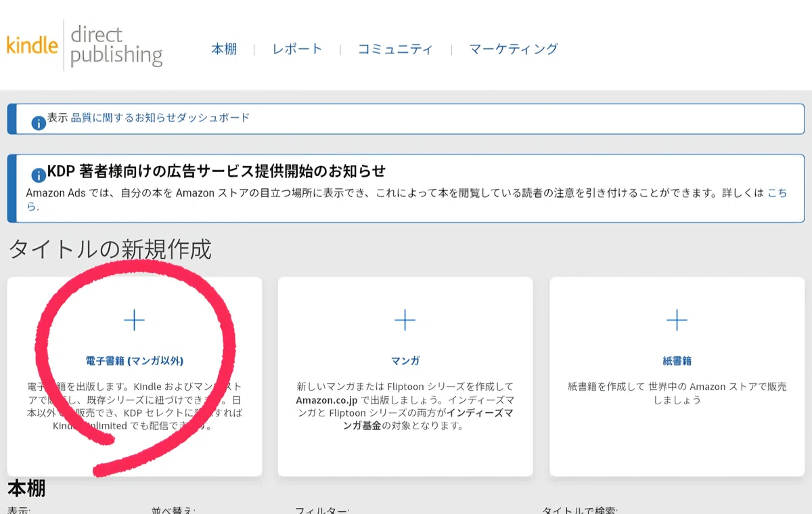
Task: Open the 本棚 menu item
Action: (x=224, y=49)
